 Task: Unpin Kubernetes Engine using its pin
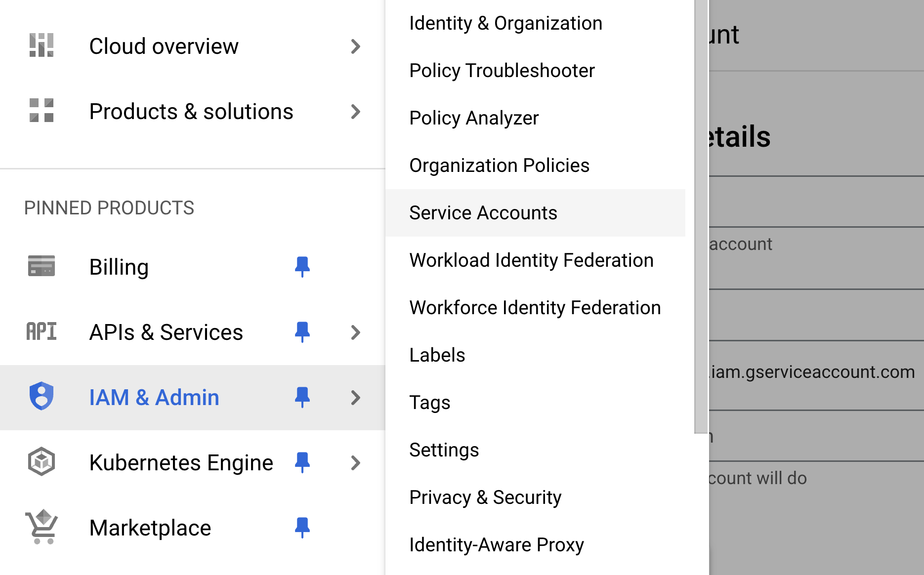click(x=302, y=462)
